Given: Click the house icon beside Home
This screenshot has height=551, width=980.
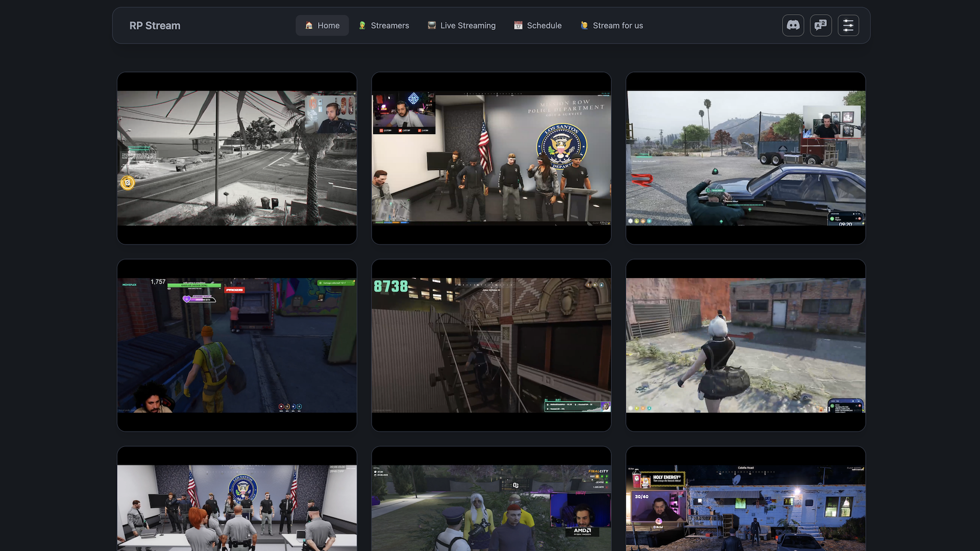Looking at the screenshot, I should (x=309, y=26).
